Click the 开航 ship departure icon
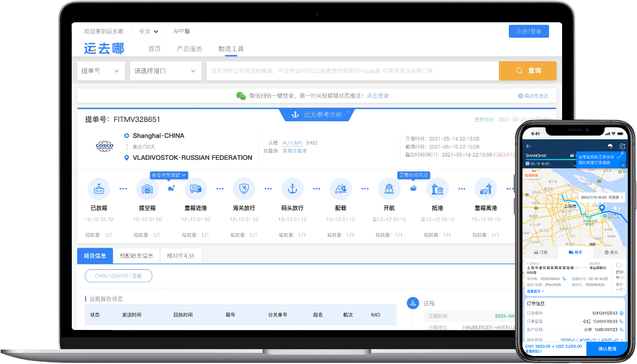 pos(389,189)
